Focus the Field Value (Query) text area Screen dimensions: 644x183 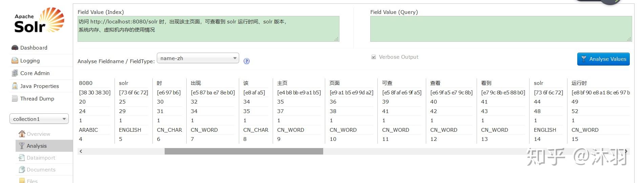pyautogui.click(x=501, y=29)
